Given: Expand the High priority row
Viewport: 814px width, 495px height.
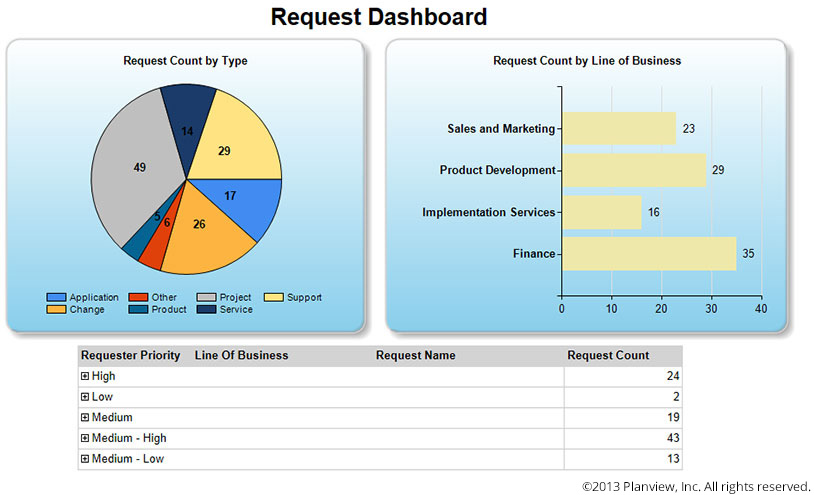Looking at the screenshot, I should [x=85, y=376].
